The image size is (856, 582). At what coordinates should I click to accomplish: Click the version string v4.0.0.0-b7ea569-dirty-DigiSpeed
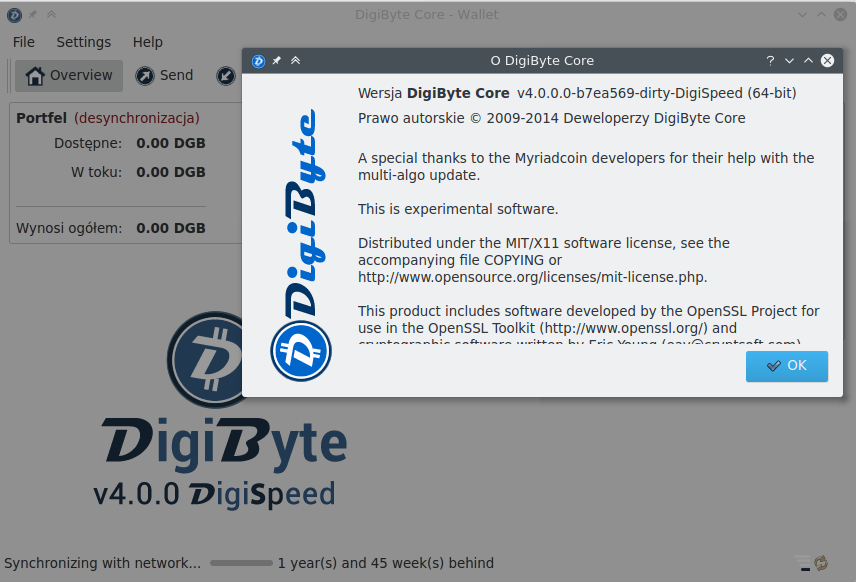pyautogui.click(x=630, y=93)
